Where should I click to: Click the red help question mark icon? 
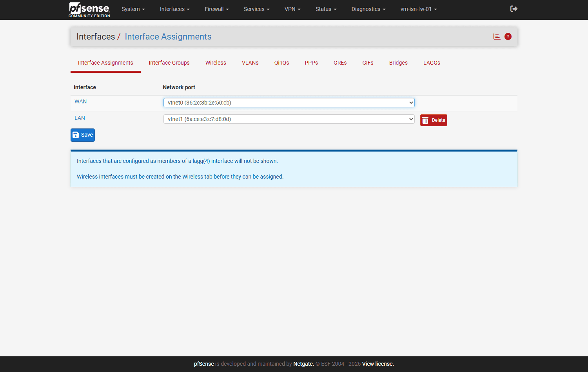point(508,36)
